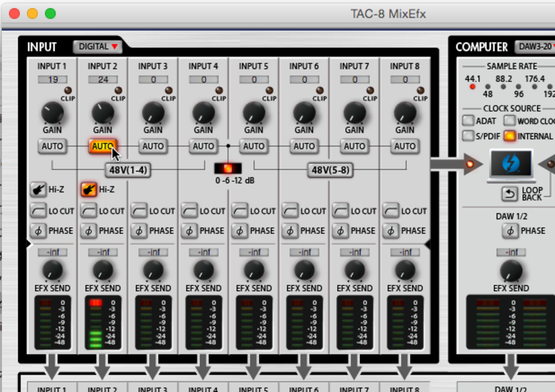This screenshot has height=392, width=555.
Task: Toggle 48V(1-4) phantom power
Action: click(x=128, y=170)
